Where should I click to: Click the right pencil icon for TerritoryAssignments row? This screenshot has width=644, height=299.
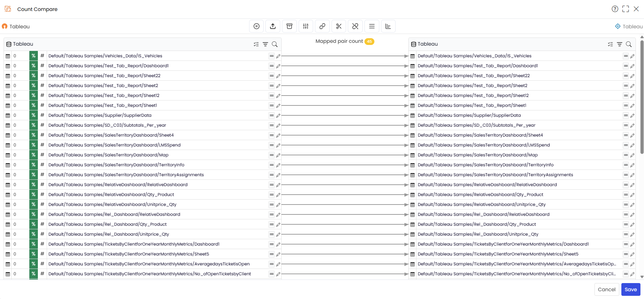click(632, 175)
